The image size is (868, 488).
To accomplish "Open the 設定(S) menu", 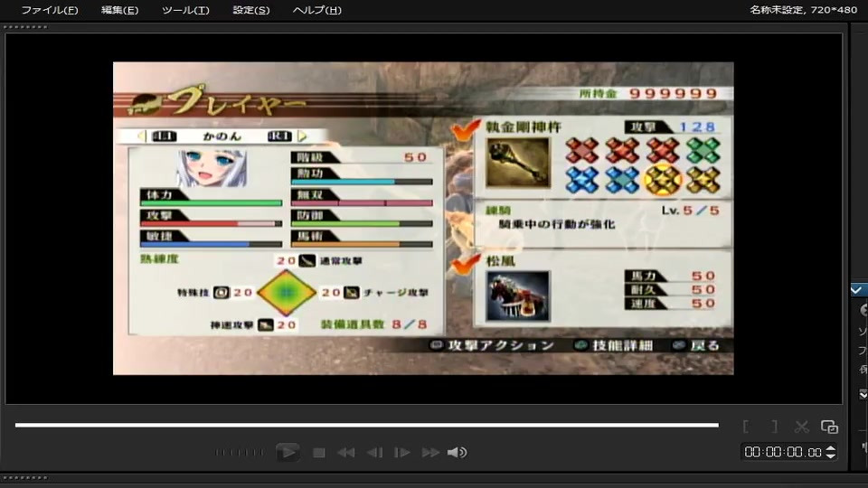I will click(x=250, y=10).
